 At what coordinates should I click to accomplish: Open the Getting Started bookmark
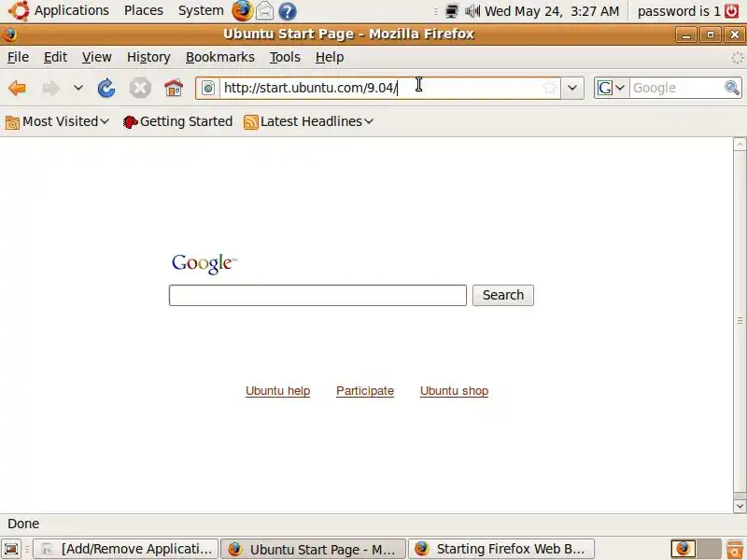[x=177, y=122]
